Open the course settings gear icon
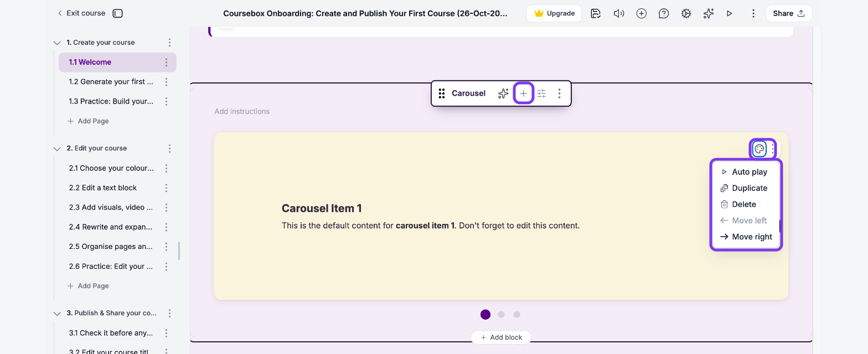868x354 pixels. [686, 13]
